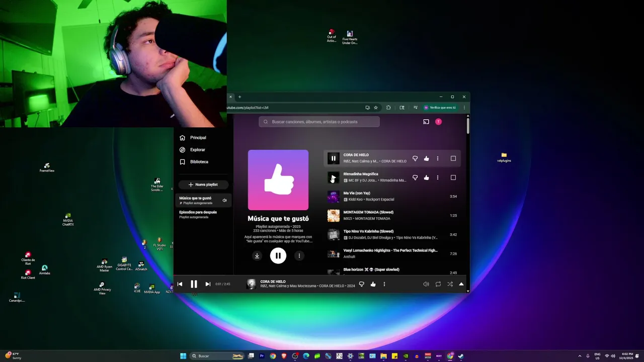Click the browser address bar URL
The height and width of the screenshot is (362, 644).
pyautogui.click(x=249, y=108)
